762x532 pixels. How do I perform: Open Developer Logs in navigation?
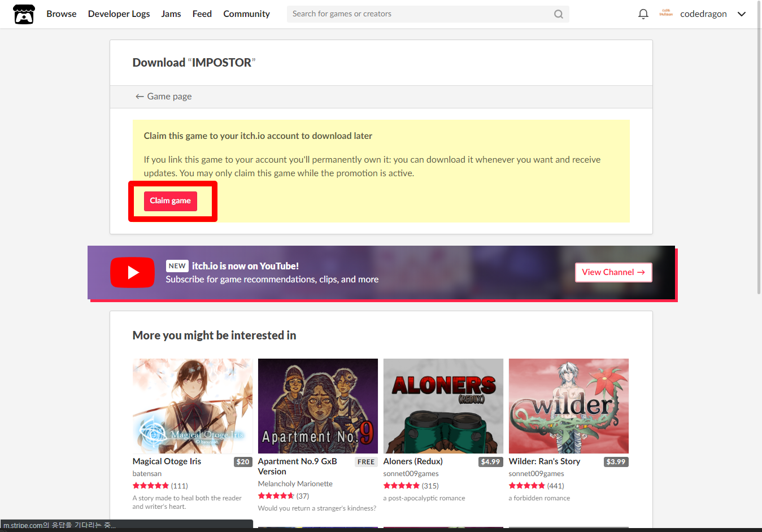119,14
